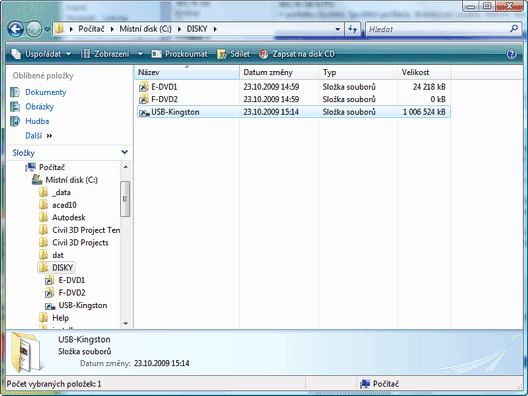Click the Zobrazení views button
The height and width of the screenshot is (396, 528).
[105, 54]
